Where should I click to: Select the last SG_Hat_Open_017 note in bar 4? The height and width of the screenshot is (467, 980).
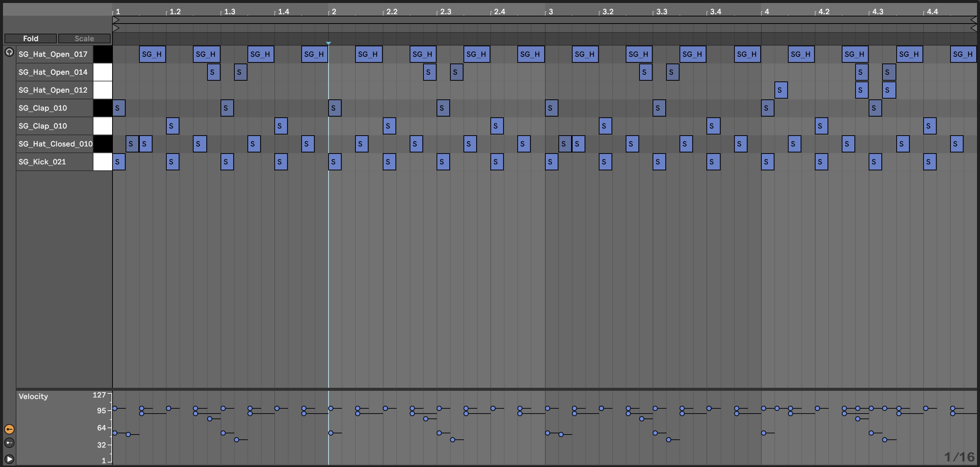(x=963, y=54)
